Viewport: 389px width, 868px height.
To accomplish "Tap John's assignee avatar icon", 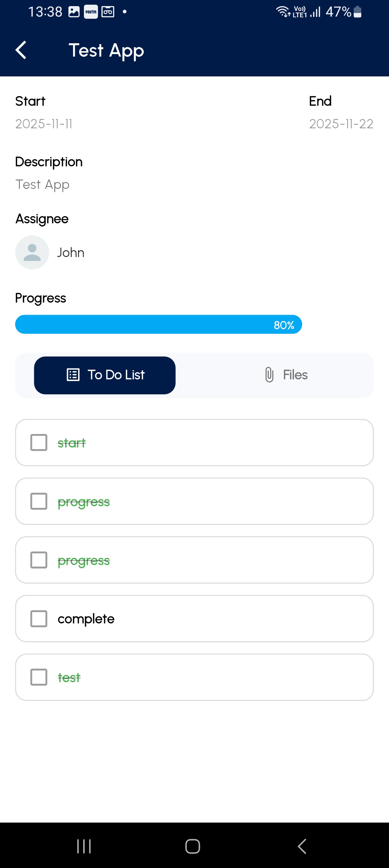I will (32, 252).
